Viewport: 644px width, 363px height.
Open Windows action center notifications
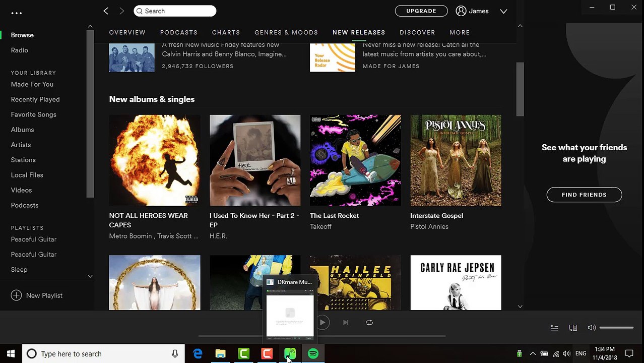pos(629,354)
